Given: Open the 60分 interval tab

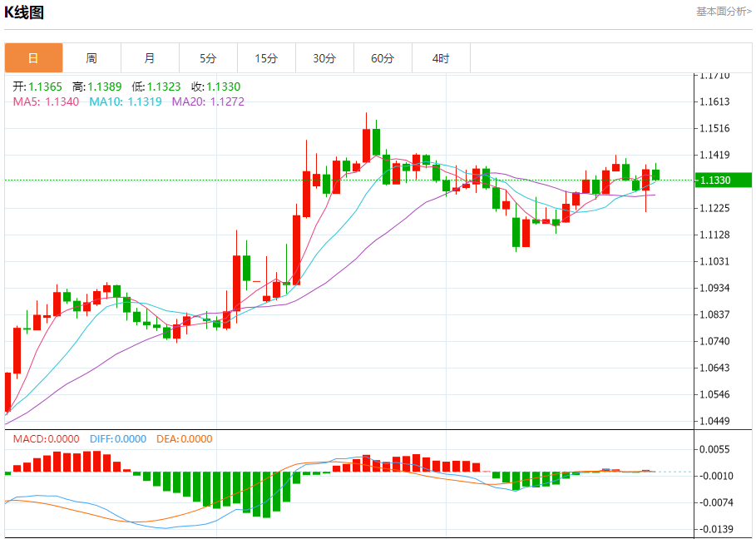Looking at the screenshot, I should [383, 58].
